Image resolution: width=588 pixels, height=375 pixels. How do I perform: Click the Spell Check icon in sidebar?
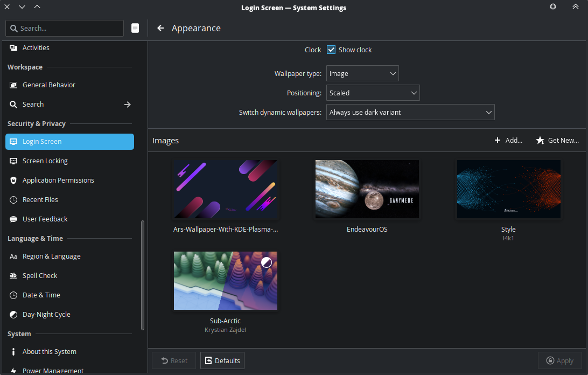pos(13,276)
